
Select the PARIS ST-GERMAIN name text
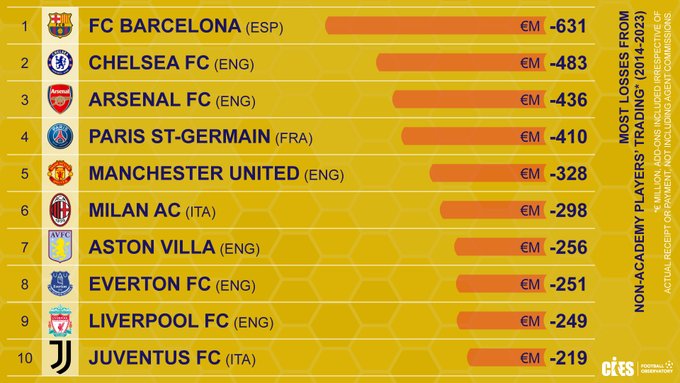pos(180,136)
